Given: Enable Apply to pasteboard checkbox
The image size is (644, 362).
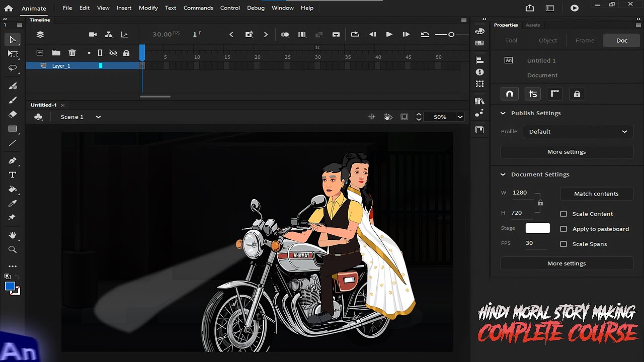Looking at the screenshot, I should point(563,229).
